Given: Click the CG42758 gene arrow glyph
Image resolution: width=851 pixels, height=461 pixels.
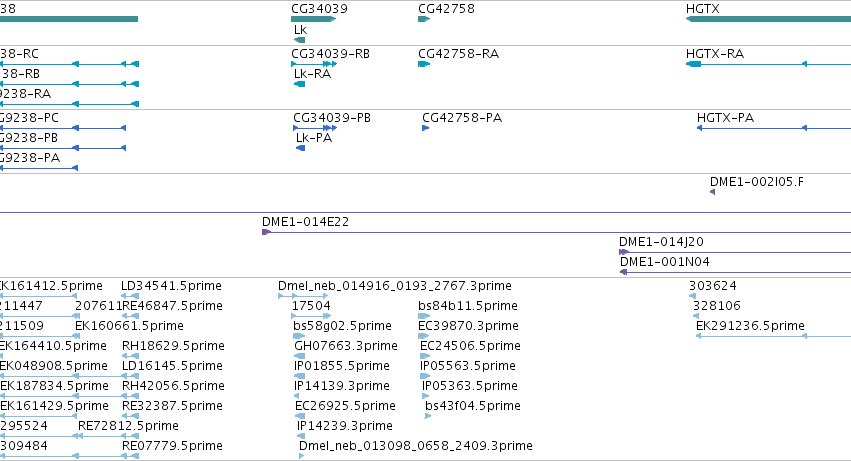Looking at the screenshot, I should tap(424, 19).
